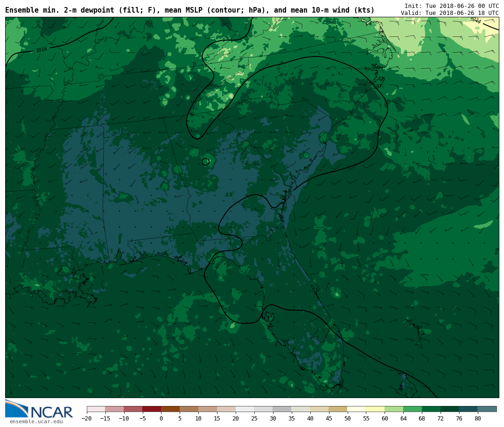The height and width of the screenshot is (427, 504).
Task: Click the colorbar label 72
Action: 441,418
